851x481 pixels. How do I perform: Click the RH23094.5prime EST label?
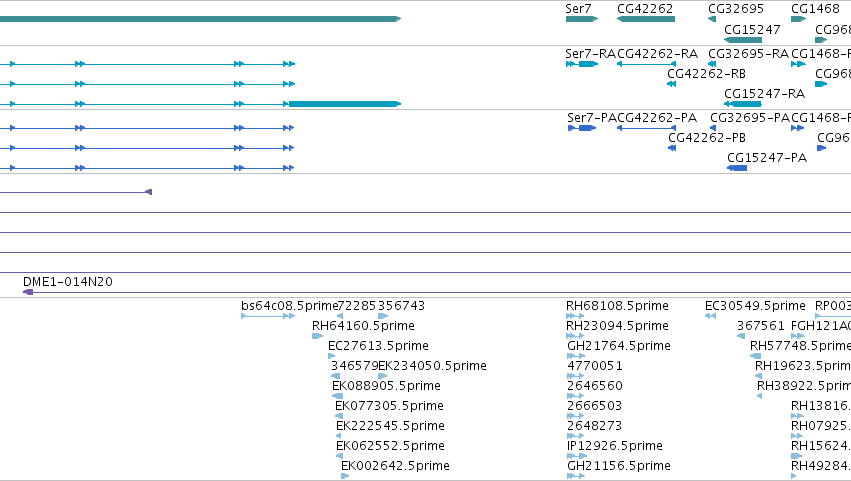click(x=617, y=326)
